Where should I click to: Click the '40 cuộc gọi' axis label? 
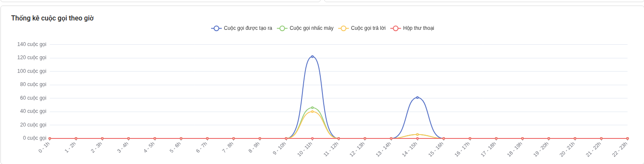tap(33, 111)
